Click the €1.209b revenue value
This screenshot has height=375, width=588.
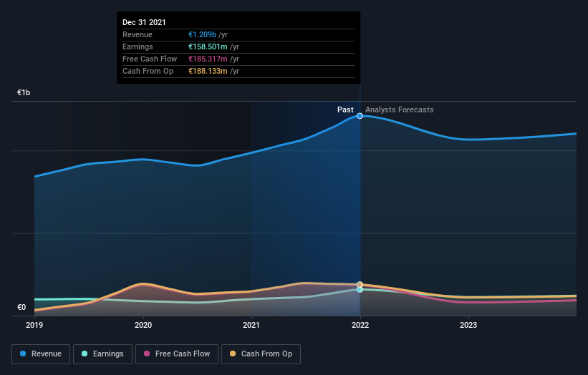pyautogui.click(x=202, y=34)
